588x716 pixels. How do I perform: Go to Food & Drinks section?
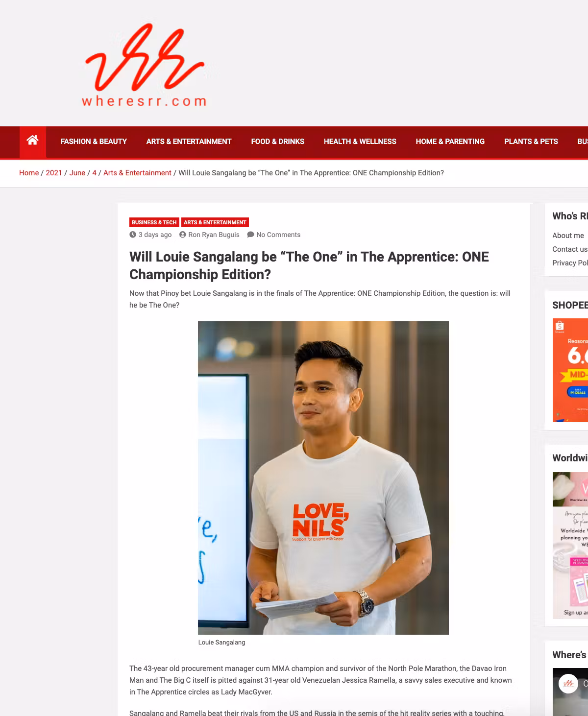[278, 142]
